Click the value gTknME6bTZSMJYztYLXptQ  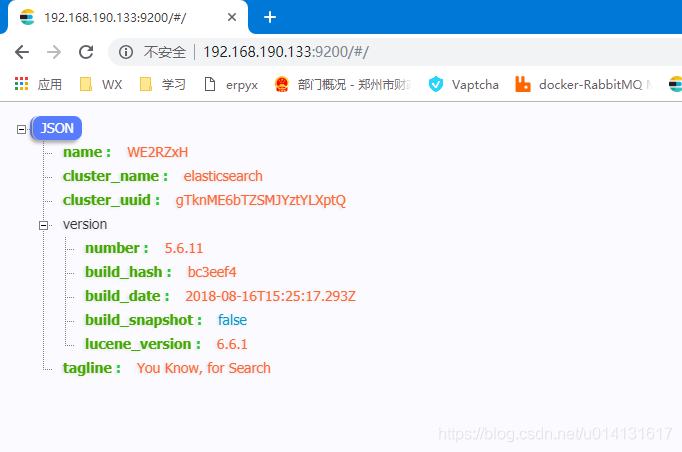coord(261,200)
